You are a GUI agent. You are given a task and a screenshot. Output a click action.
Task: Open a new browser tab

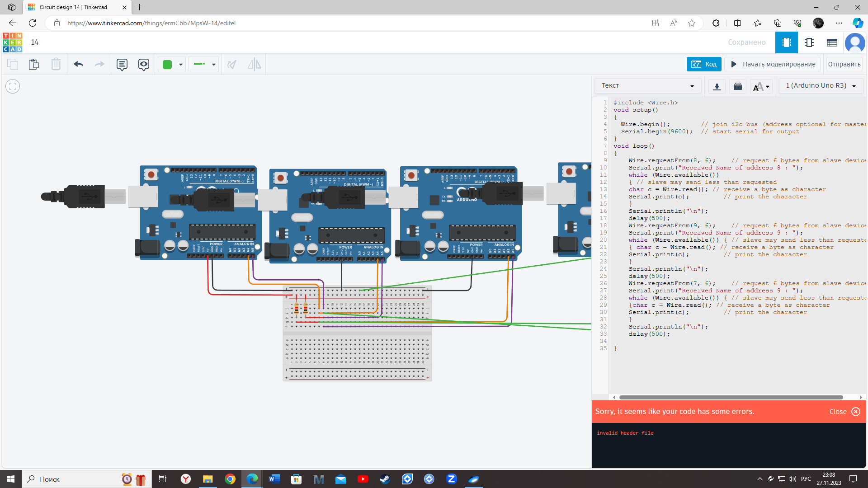click(x=140, y=7)
